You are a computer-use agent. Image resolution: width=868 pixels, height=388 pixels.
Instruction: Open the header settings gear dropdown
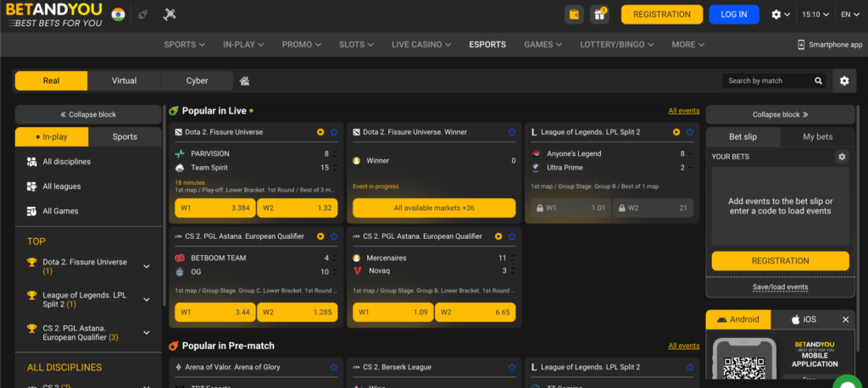click(781, 14)
